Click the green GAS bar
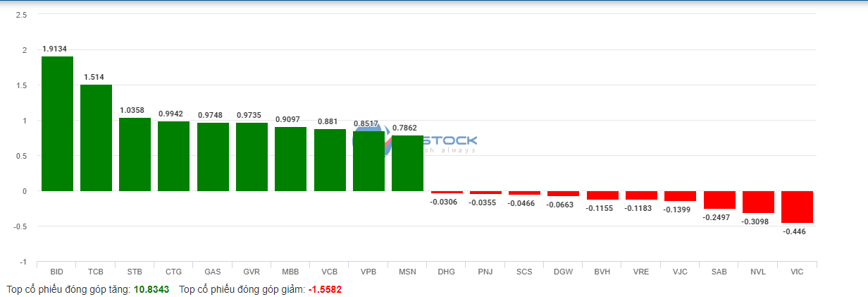Image resolution: width=868 pixels, height=297 pixels. (213, 157)
